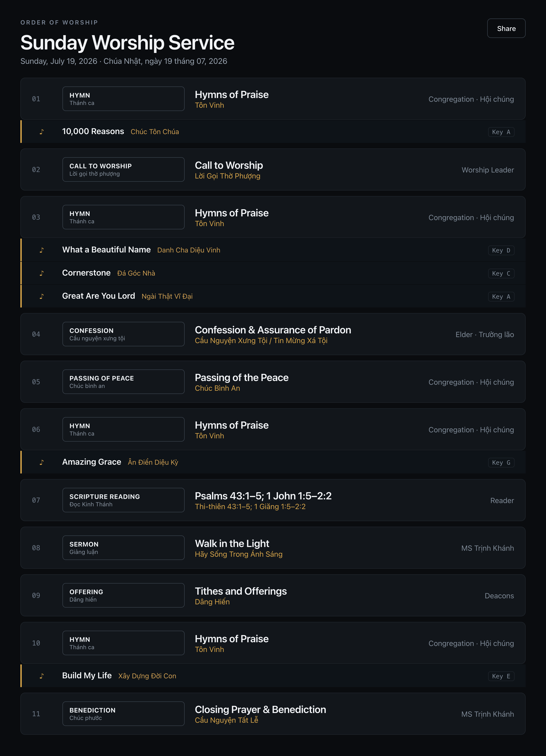Open the Confession type selector box
Viewport: 546px width, 756px height.
[123, 334]
